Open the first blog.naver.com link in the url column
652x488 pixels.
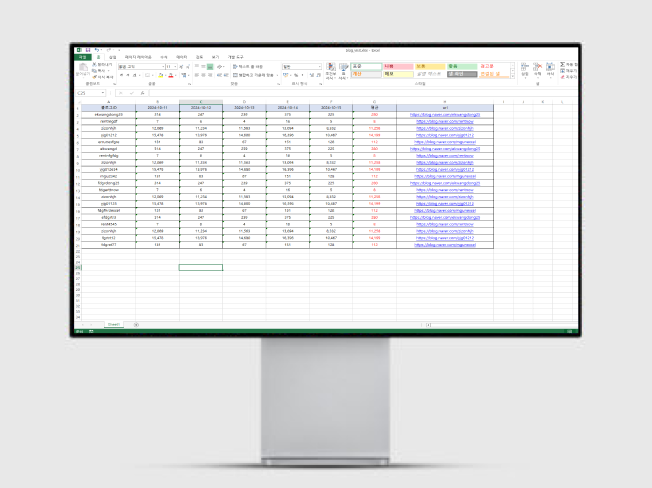(x=443, y=115)
